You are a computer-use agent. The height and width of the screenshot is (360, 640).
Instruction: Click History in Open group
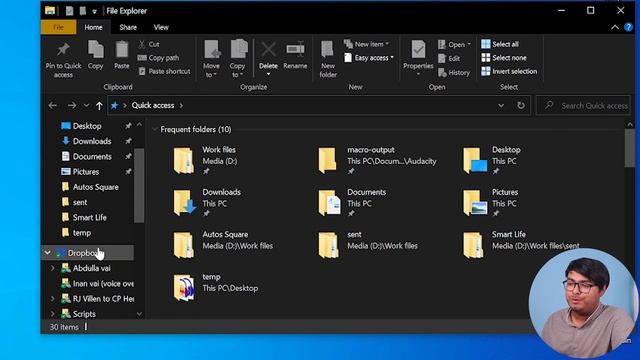coord(454,72)
